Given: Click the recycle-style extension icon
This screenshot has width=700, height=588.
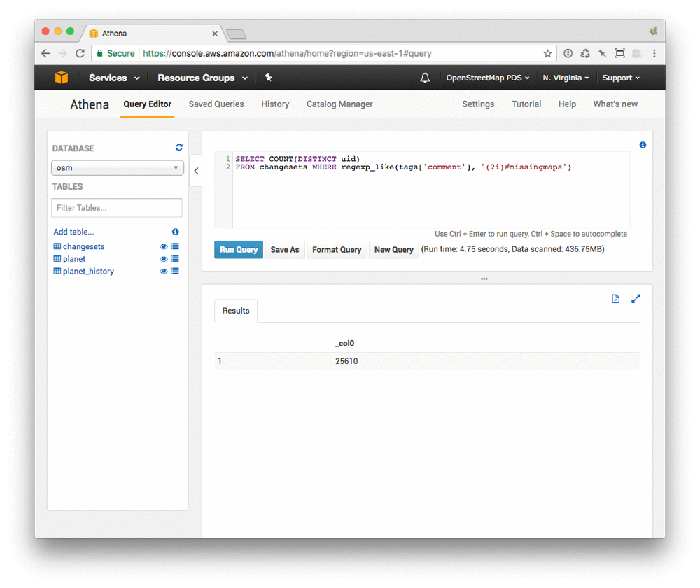Looking at the screenshot, I should coord(585,54).
